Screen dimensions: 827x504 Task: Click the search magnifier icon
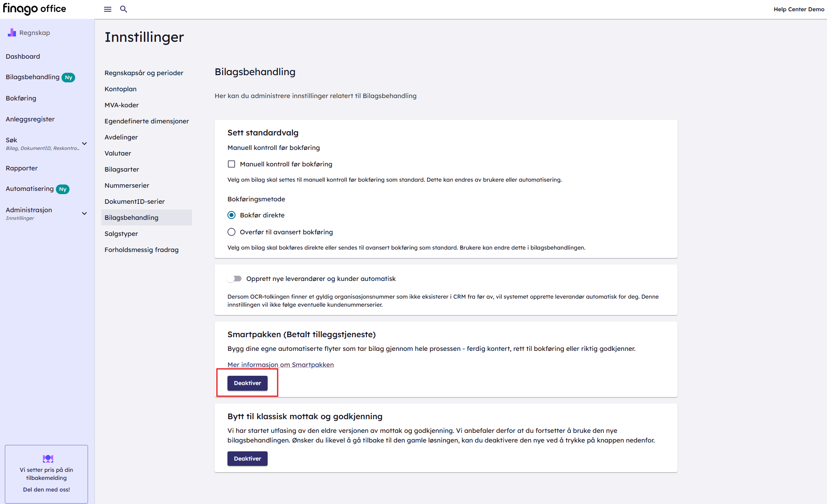point(123,9)
